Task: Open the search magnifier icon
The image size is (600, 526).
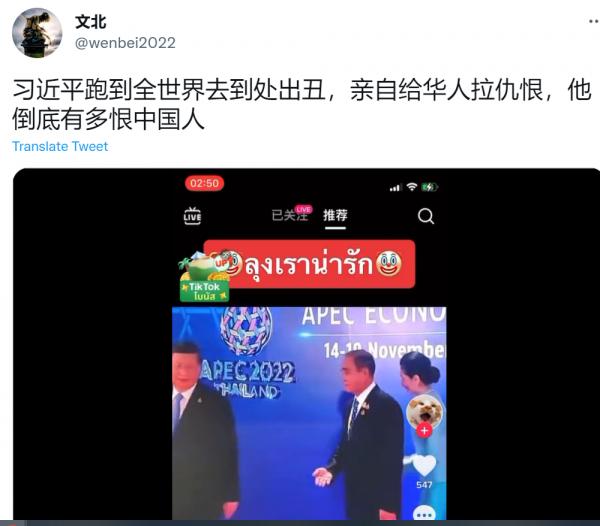Action: coord(426,216)
